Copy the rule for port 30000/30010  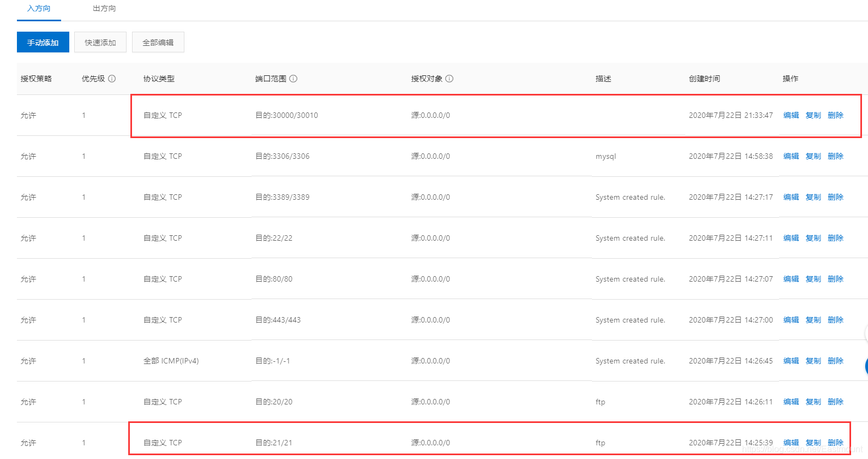[x=813, y=115]
